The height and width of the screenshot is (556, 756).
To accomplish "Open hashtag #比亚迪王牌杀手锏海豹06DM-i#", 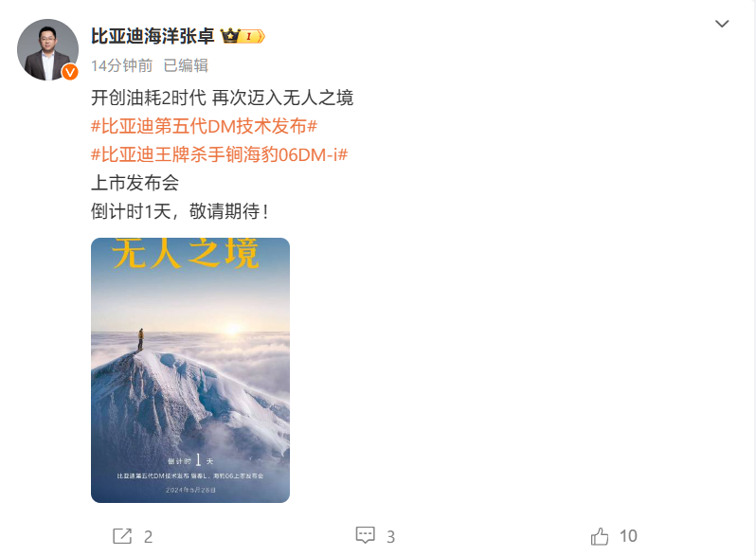I will (x=220, y=154).
